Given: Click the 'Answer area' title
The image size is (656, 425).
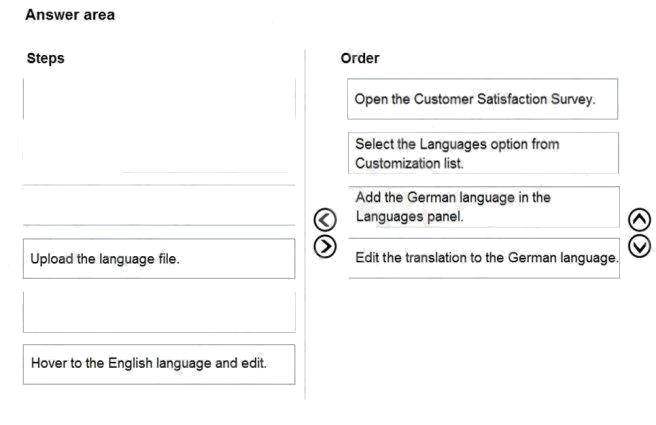Looking at the screenshot, I should (69, 15).
